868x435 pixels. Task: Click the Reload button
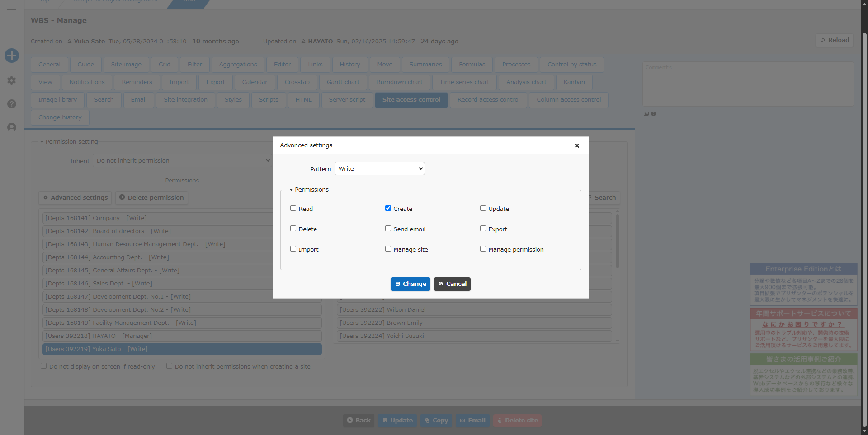[835, 40]
